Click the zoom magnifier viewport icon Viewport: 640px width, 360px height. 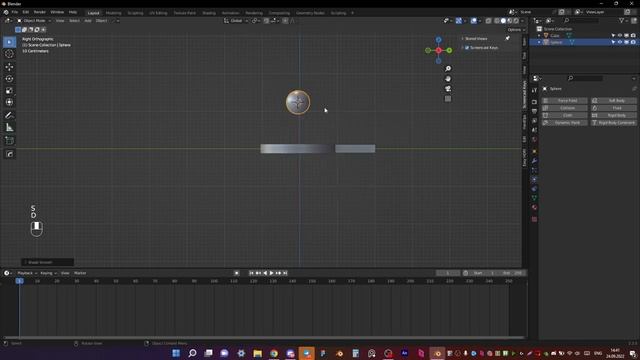pos(448,69)
